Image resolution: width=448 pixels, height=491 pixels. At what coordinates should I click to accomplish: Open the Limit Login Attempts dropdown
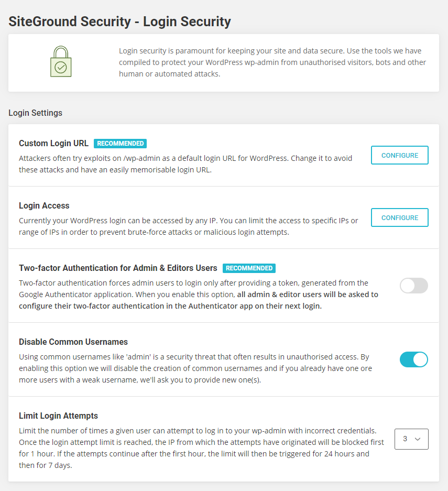click(411, 439)
